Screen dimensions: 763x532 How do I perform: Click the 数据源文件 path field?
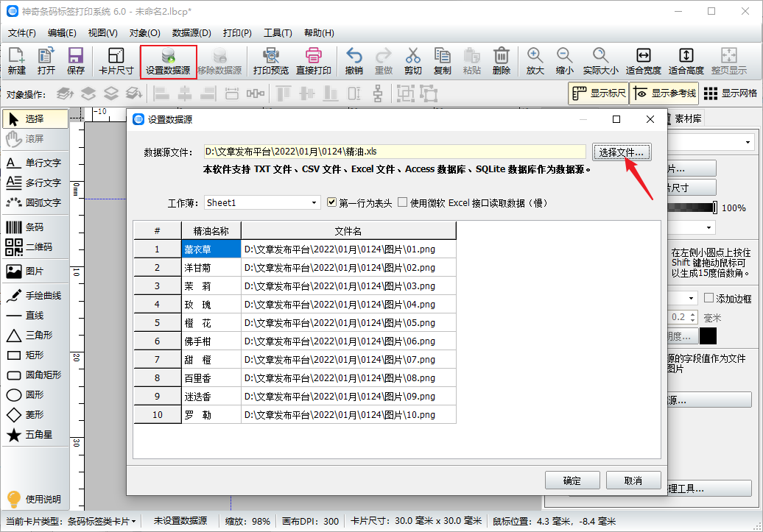394,152
